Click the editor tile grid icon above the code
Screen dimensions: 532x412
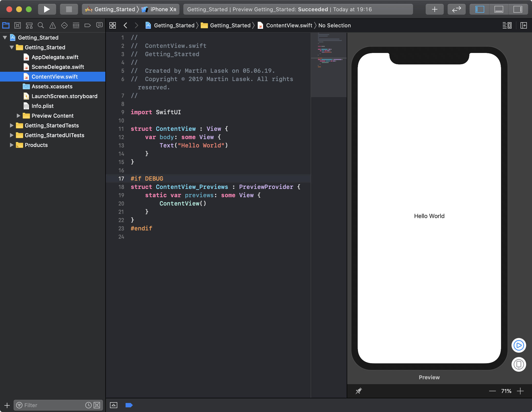click(112, 25)
